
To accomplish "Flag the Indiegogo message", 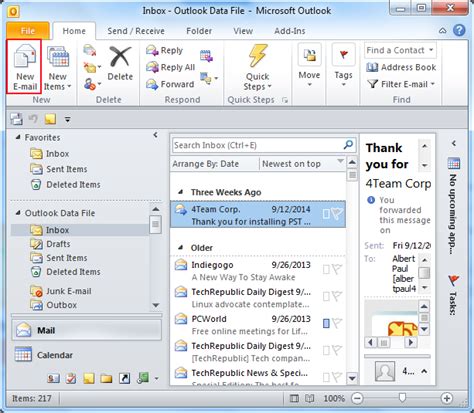I will click(337, 269).
